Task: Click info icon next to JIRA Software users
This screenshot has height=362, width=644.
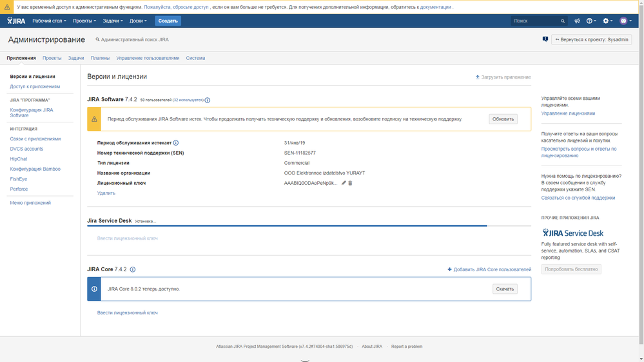Action: [x=208, y=100]
